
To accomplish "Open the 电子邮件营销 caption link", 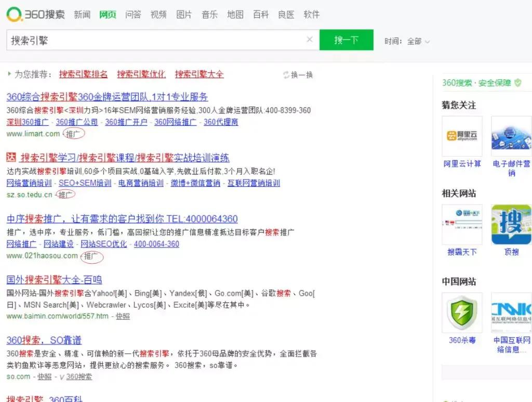I will 512,168.
